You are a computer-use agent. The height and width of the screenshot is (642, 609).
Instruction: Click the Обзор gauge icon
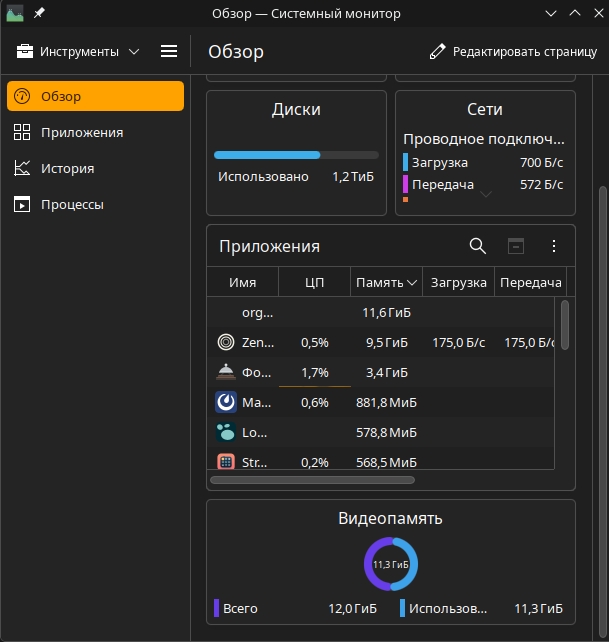click(x=22, y=96)
